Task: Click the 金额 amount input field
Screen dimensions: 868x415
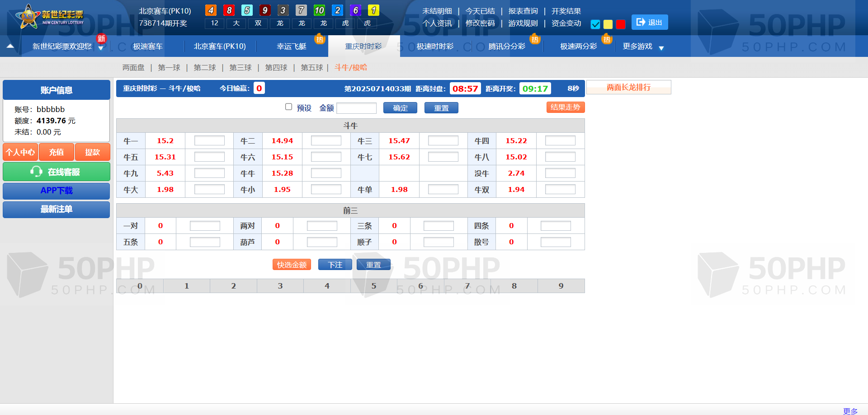Action: coord(356,108)
